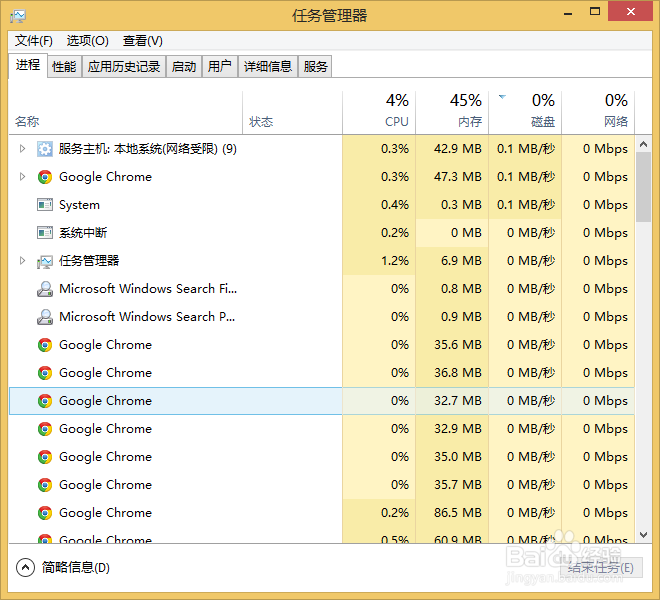Click the 任务管理器 process row icon
The height and width of the screenshot is (600, 660).
tap(45, 261)
